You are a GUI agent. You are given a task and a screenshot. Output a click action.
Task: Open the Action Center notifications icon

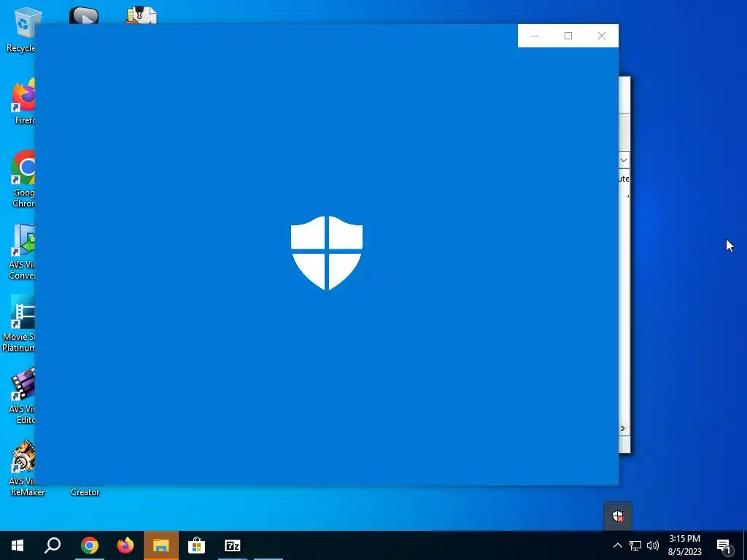(724, 545)
